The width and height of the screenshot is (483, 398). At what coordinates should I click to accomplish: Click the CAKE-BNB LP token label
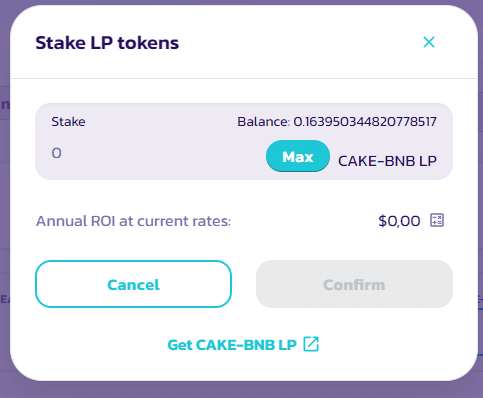(x=387, y=161)
